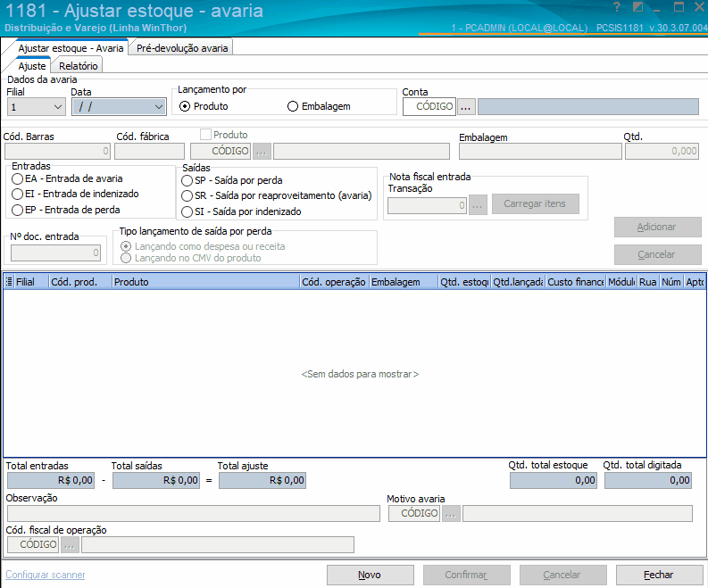
Task: Sort by Rua column header
Action: click(x=648, y=282)
